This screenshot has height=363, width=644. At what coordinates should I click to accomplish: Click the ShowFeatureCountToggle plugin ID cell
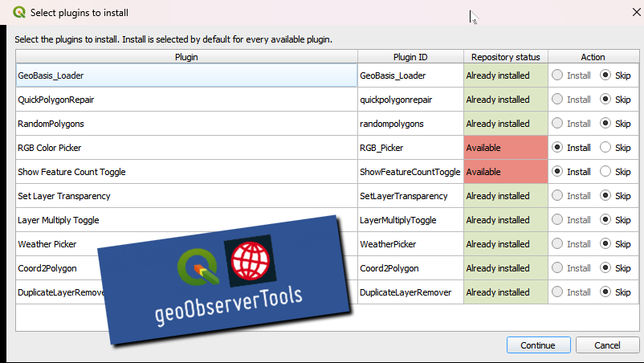[410, 172]
